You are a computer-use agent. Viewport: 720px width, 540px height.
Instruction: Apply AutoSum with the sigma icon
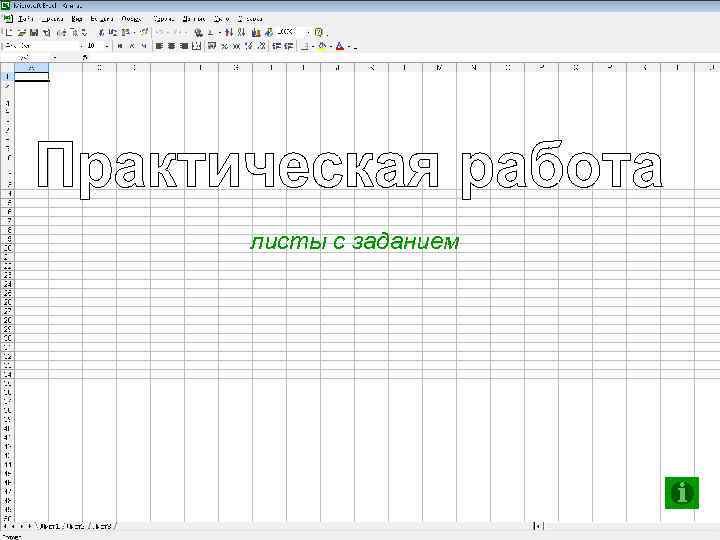coord(210,32)
